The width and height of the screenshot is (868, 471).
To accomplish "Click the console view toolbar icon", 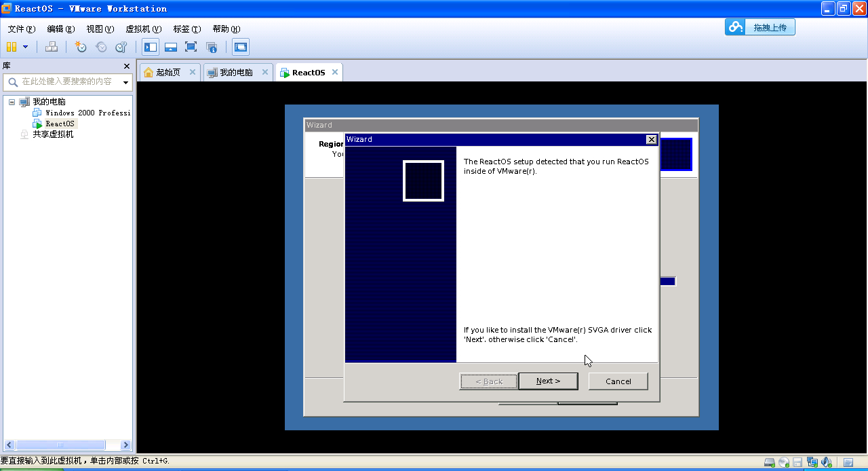I will point(241,47).
